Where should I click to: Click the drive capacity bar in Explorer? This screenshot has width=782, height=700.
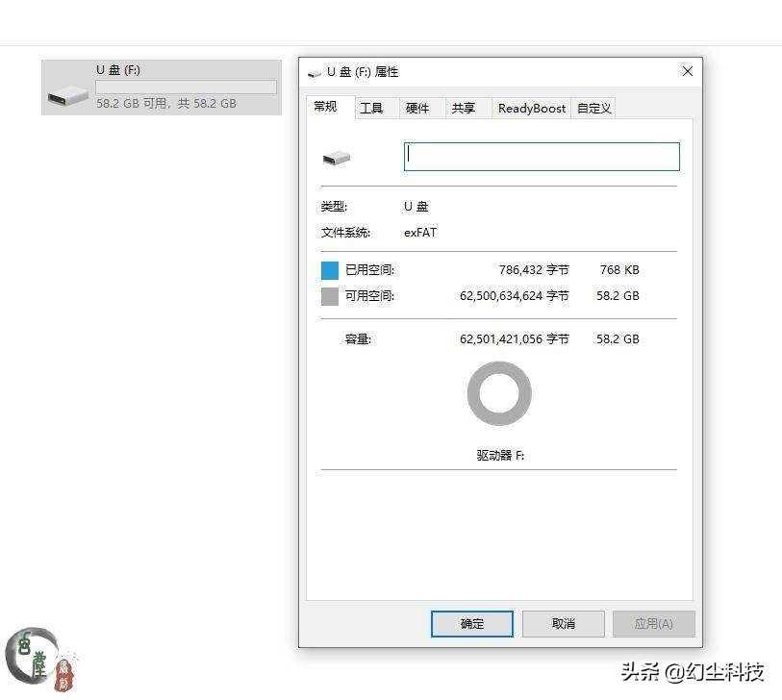click(187, 87)
